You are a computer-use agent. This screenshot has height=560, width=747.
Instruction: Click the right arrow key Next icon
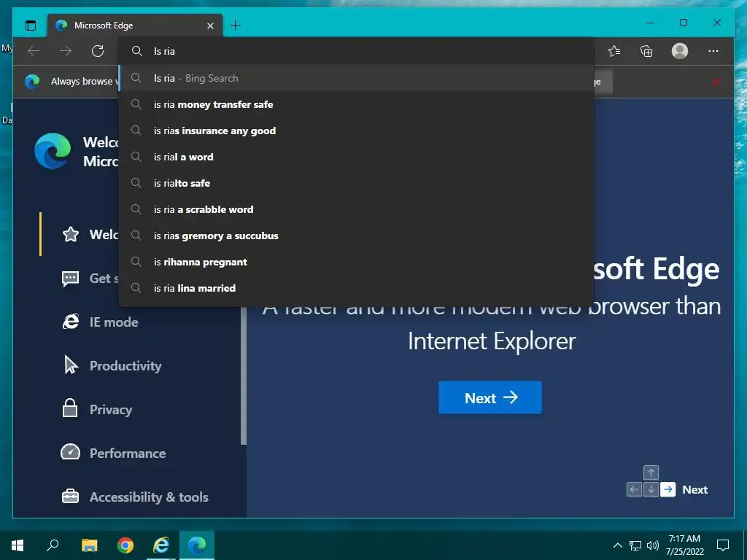pos(668,489)
